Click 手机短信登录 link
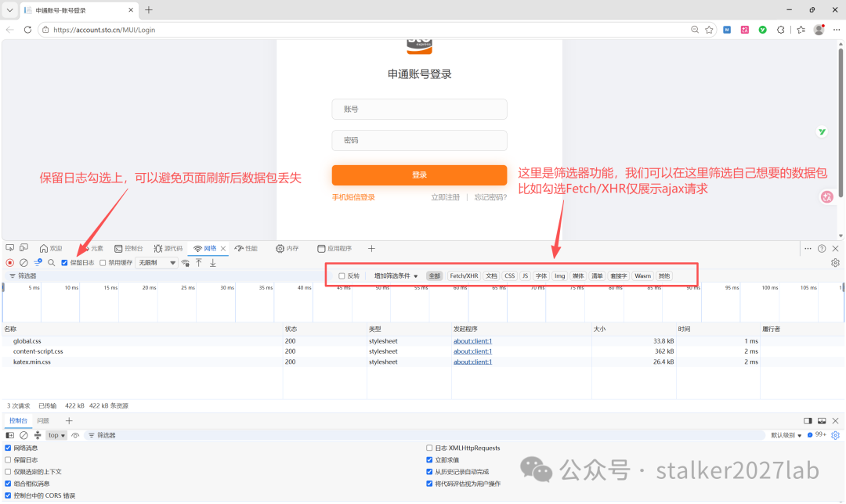This screenshot has height=504, width=846. coord(353,197)
